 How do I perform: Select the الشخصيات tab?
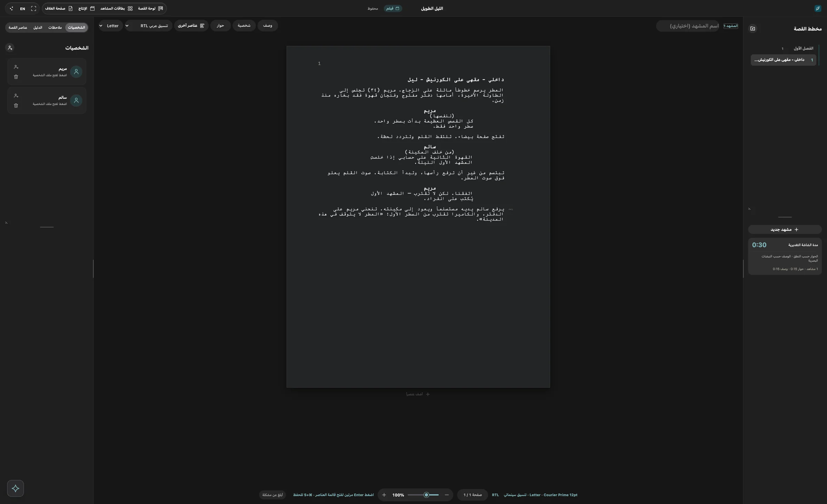click(x=76, y=28)
